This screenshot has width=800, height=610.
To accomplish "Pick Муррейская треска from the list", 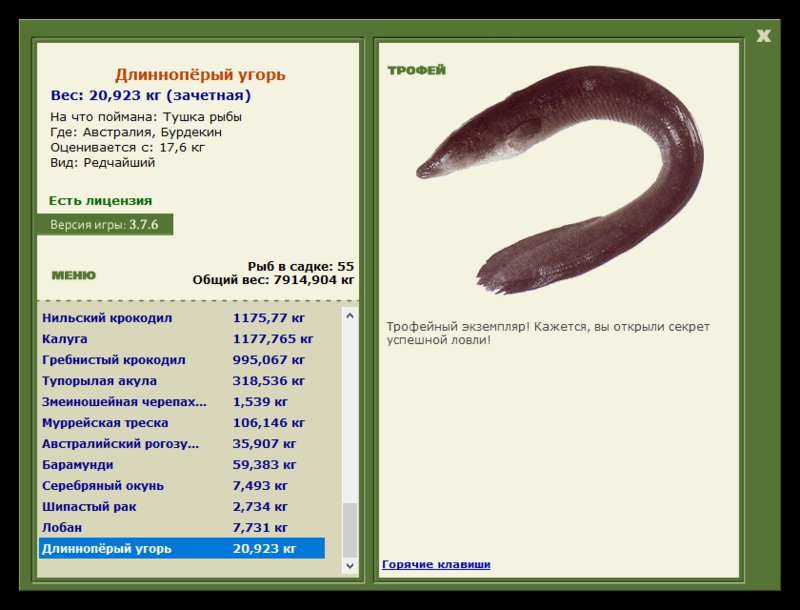I will tap(182, 423).
